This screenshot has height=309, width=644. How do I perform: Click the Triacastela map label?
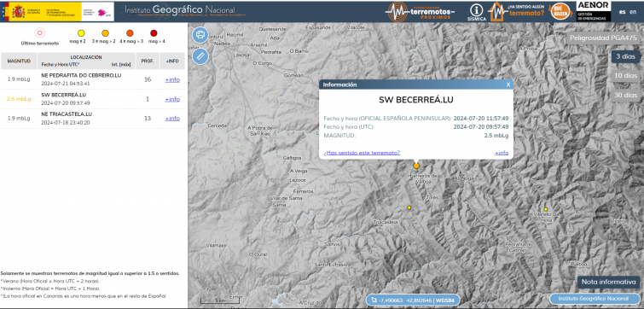click(x=386, y=222)
